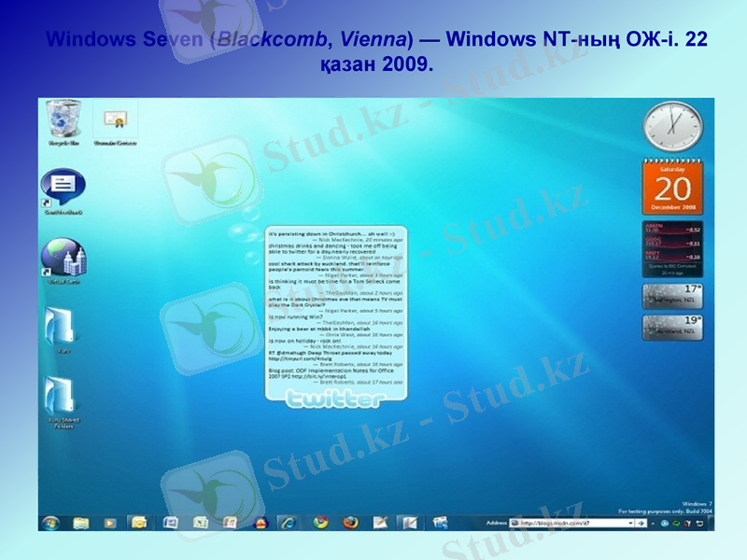Launch Firefox from the taskbar

(x=350, y=523)
